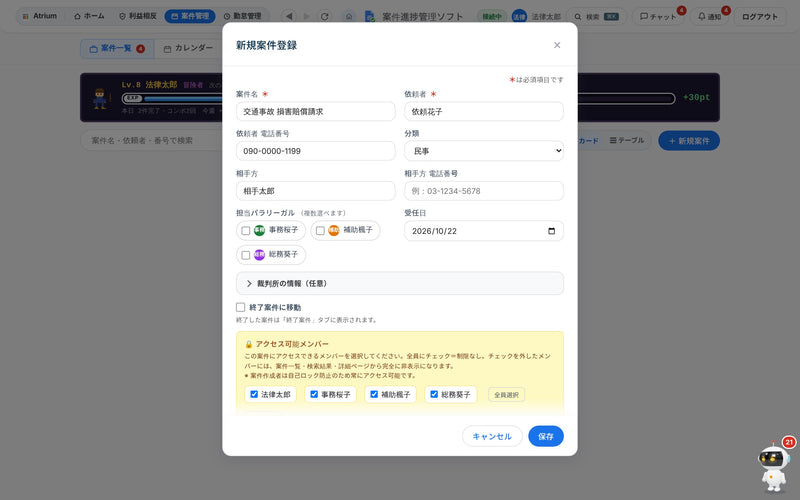
Task: Switch to the 案件一覧 tab
Action: (117, 48)
